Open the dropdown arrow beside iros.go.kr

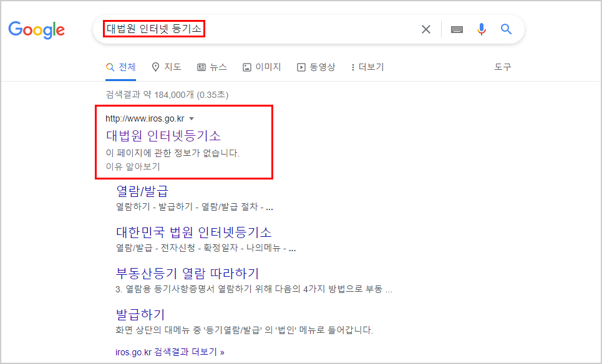(x=192, y=118)
